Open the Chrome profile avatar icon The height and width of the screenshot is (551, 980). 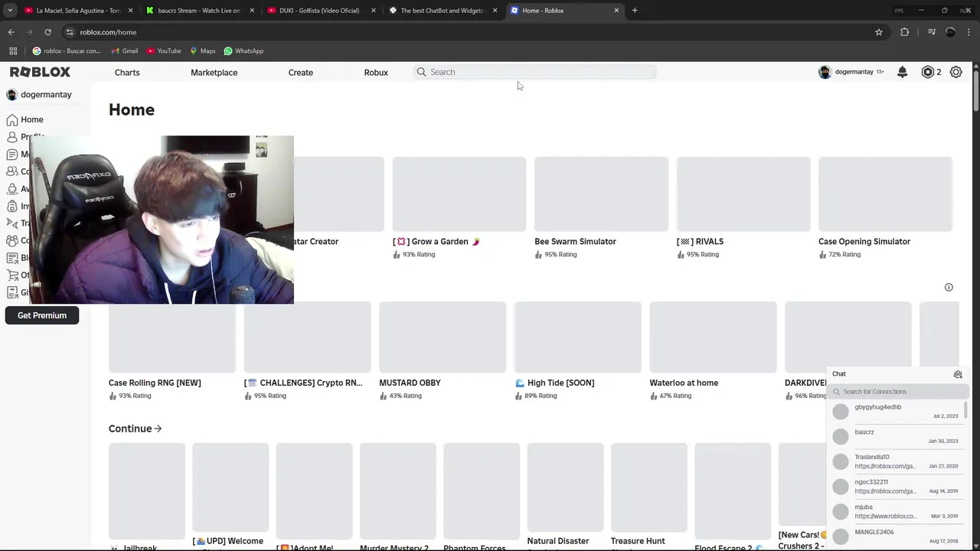951,32
